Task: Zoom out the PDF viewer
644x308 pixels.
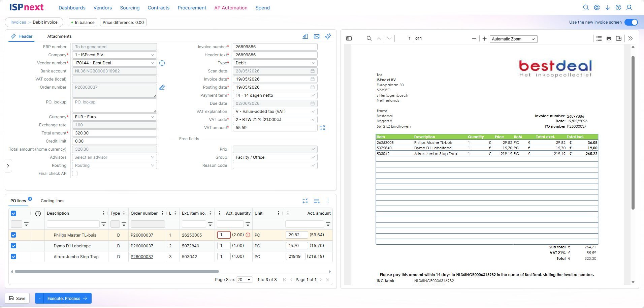Action: [474, 39]
